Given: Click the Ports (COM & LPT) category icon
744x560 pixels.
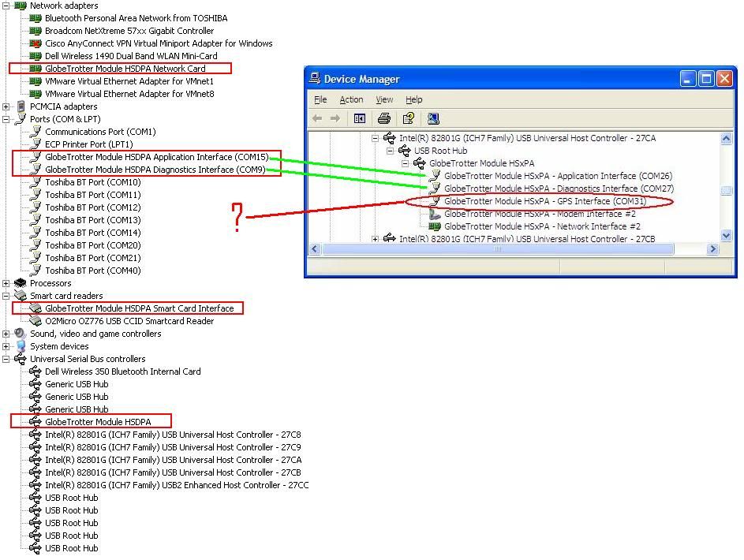Looking at the screenshot, I should (x=21, y=119).
